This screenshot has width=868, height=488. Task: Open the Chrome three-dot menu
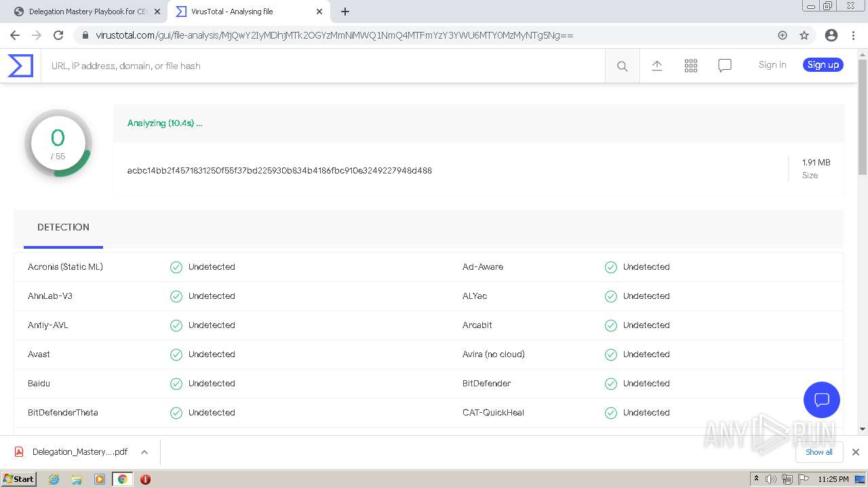[853, 35]
